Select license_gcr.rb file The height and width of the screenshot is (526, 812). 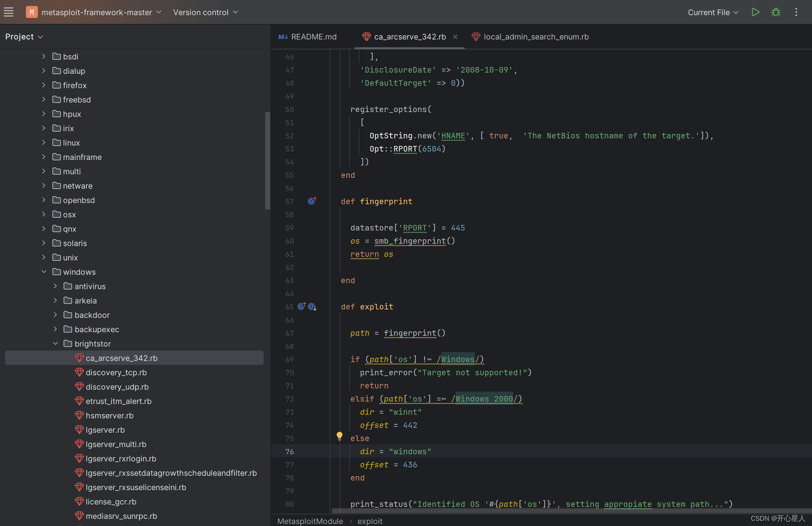(111, 501)
